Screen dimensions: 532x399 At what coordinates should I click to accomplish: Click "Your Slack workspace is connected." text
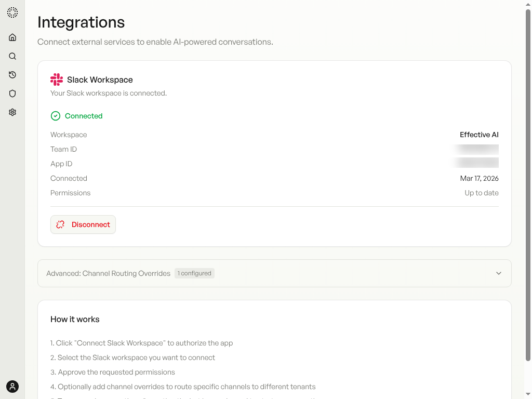[109, 94]
